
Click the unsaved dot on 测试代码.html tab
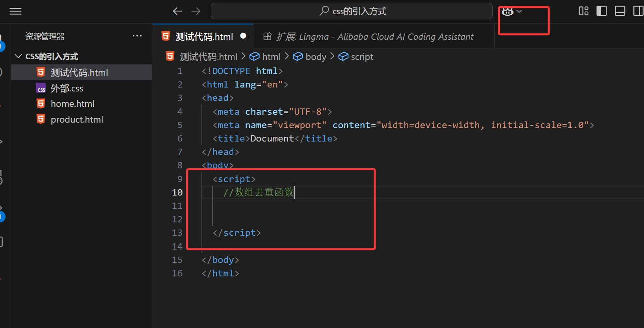pos(243,36)
